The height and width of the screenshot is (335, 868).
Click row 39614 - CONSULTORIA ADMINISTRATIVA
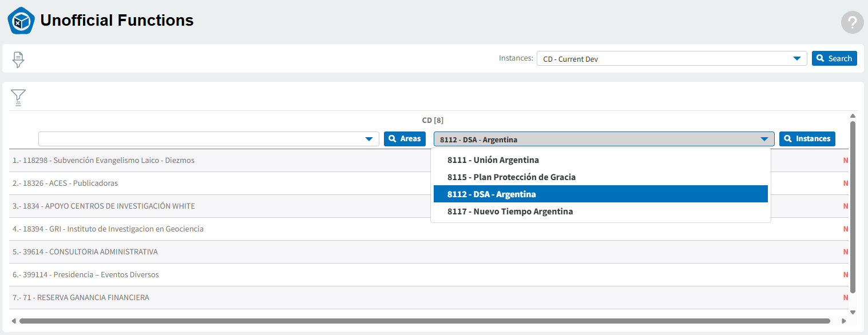[429, 252]
